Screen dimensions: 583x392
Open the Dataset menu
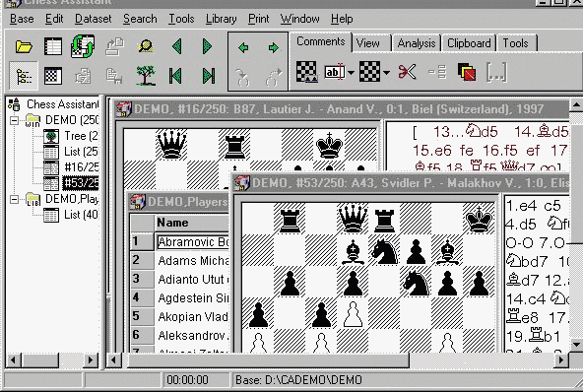[93, 19]
